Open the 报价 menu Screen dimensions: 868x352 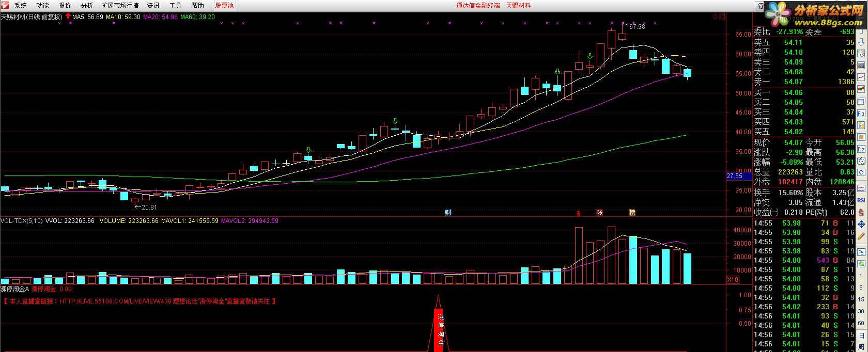[x=65, y=6]
